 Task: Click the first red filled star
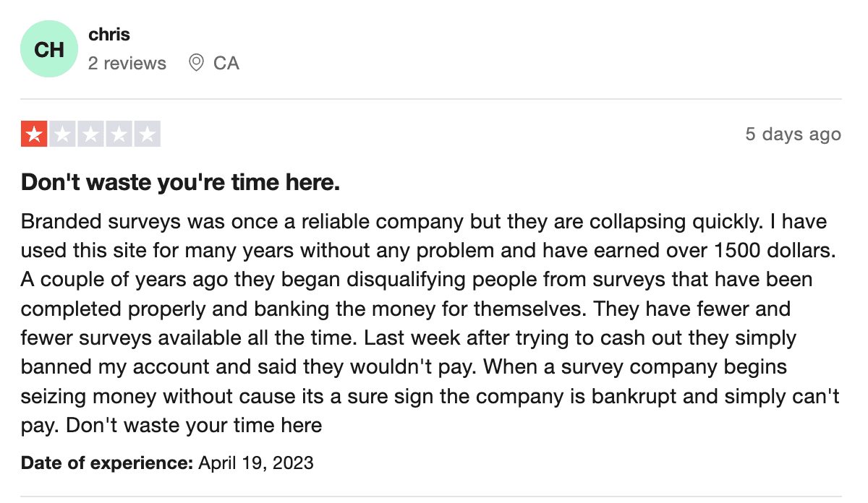click(34, 134)
